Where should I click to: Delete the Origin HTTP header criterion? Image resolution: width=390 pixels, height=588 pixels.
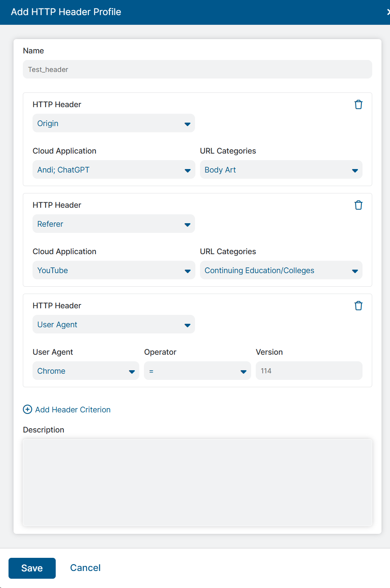pos(358,104)
